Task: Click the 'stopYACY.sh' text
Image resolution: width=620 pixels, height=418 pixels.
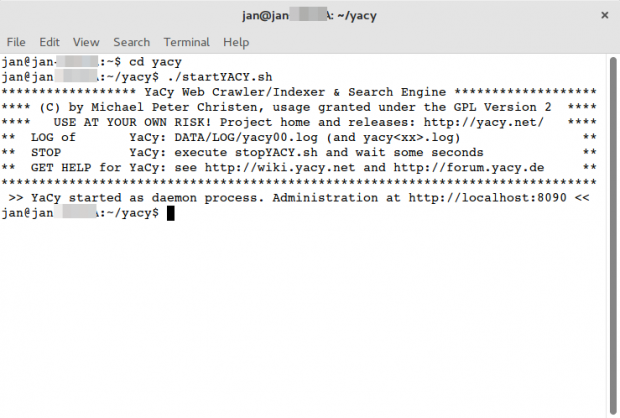Action: [276, 152]
